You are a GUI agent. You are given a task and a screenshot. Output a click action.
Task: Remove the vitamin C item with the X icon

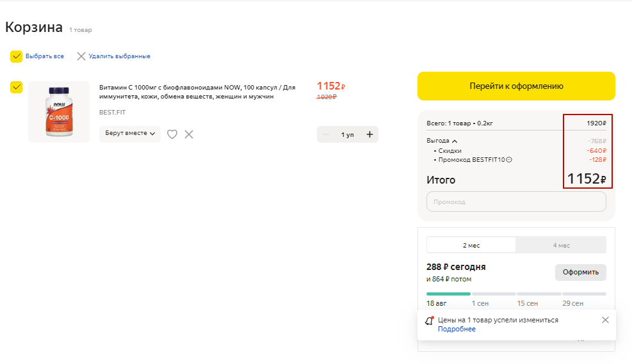coord(189,134)
